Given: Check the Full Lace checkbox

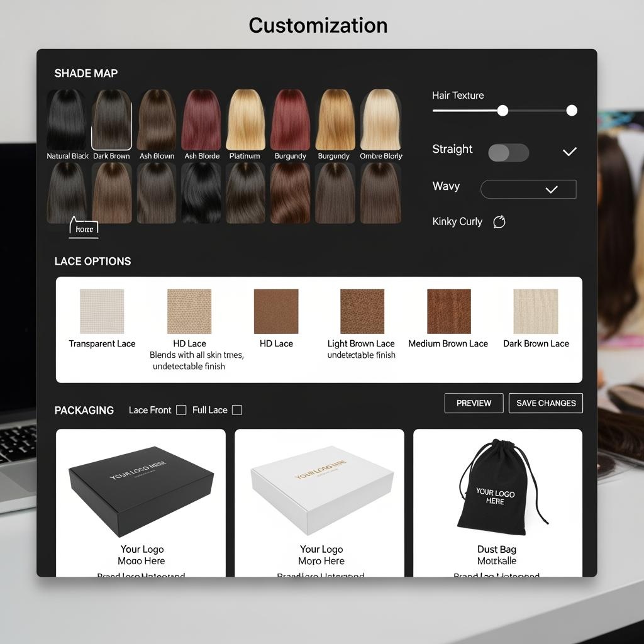Looking at the screenshot, I should [x=237, y=410].
